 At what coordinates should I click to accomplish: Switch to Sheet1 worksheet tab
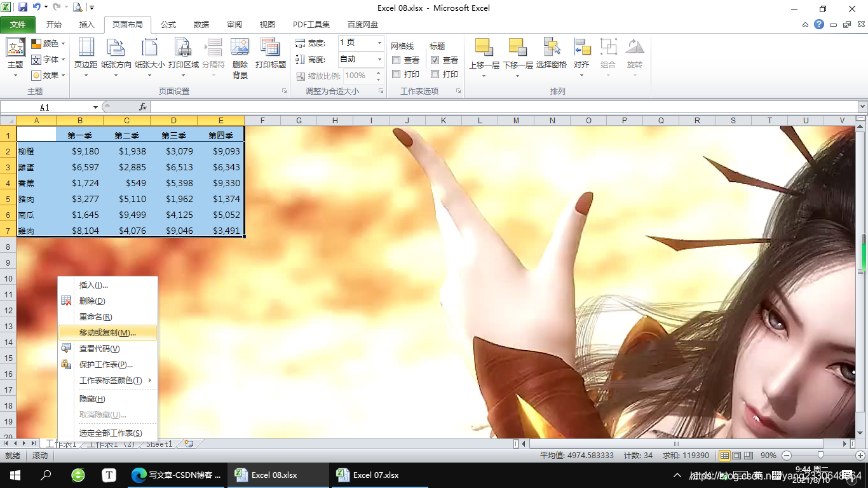(159, 444)
